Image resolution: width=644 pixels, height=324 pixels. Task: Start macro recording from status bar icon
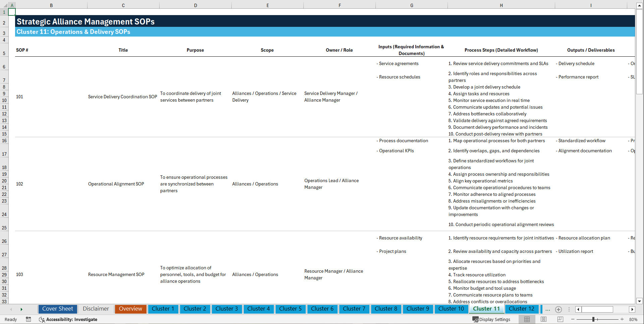(x=28, y=319)
